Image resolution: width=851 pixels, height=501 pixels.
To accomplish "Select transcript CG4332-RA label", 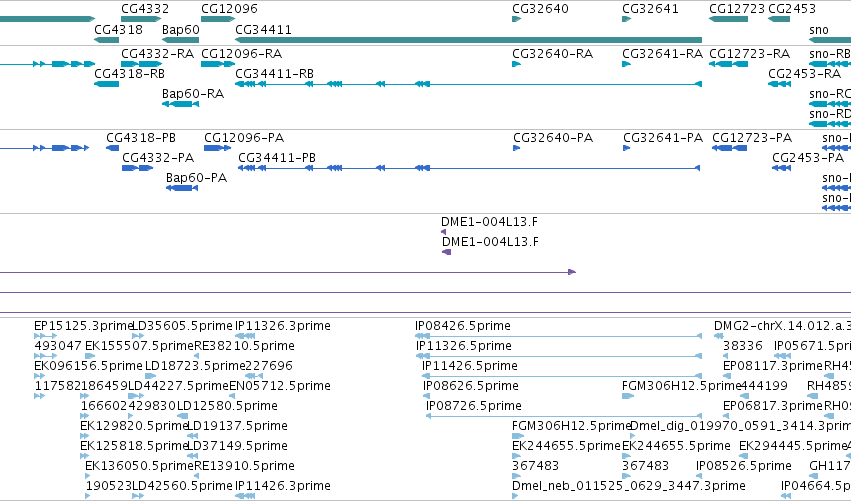I will point(157,54).
